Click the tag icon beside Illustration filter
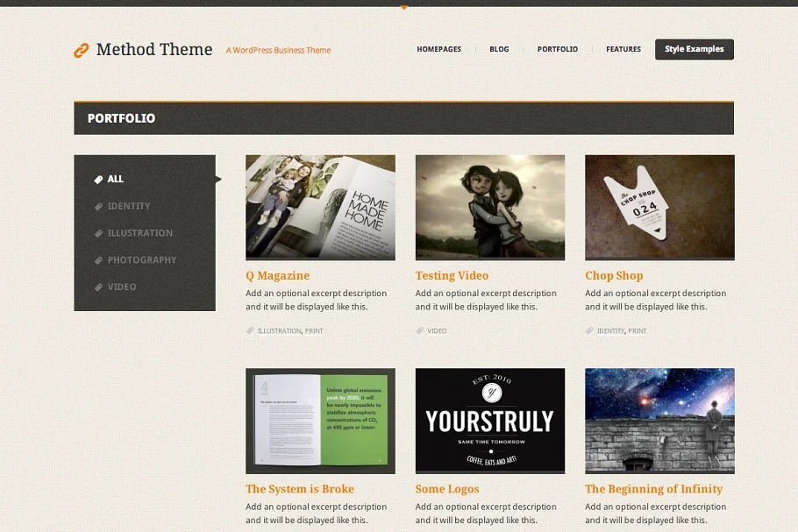The image size is (798, 532). coord(99,233)
